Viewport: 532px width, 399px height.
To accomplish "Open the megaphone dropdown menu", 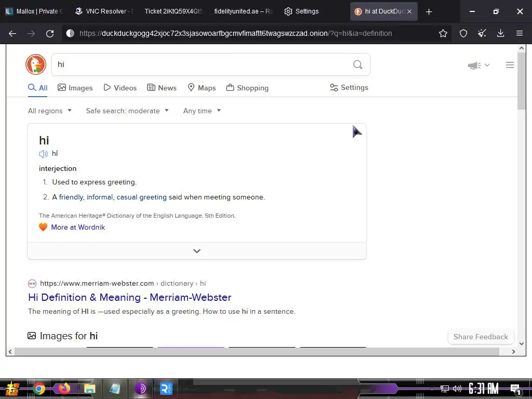I will pyautogui.click(x=478, y=65).
